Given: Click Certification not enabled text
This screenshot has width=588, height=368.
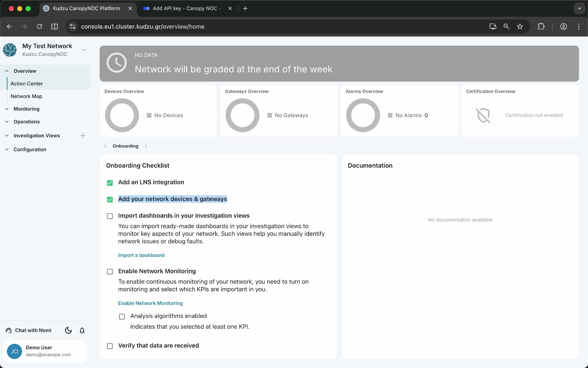Looking at the screenshot, I should pos(534,115).
